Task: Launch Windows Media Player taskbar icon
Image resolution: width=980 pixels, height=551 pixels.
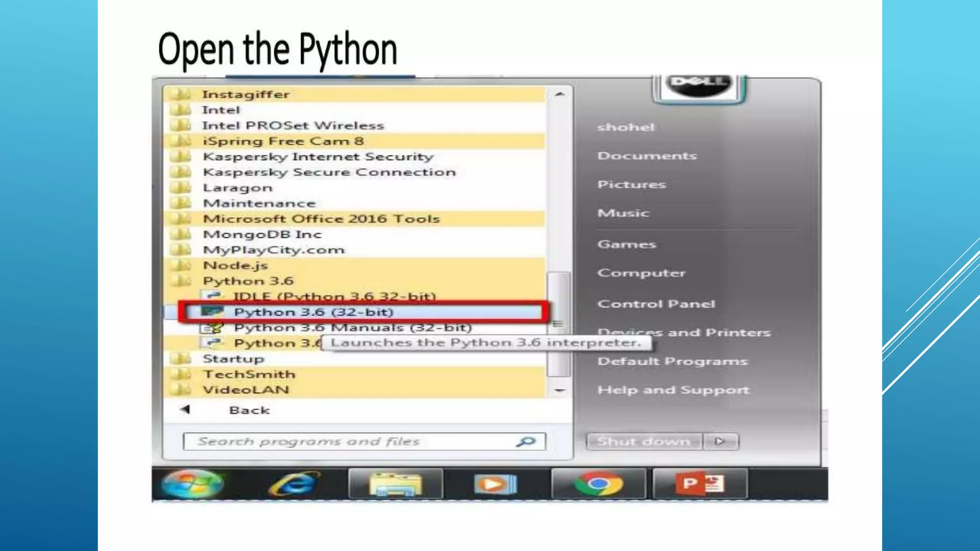Action: [x=495, y=484]
